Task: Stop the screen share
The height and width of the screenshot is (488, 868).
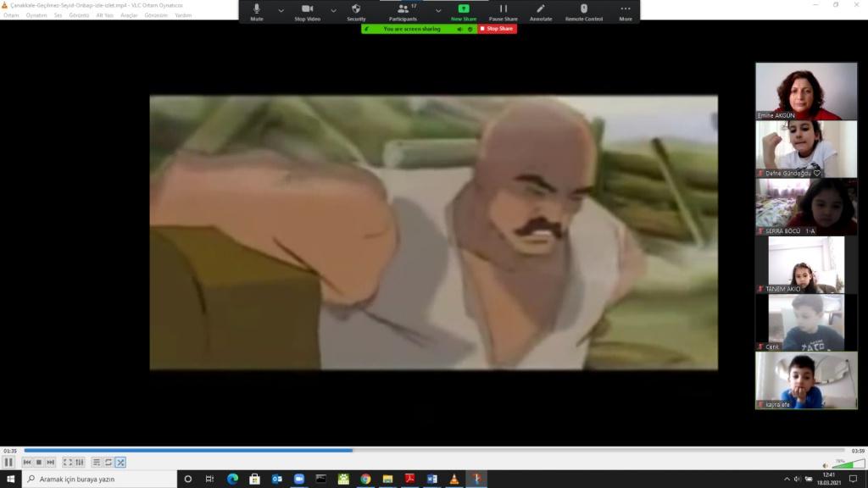Action: coord(497,29)
